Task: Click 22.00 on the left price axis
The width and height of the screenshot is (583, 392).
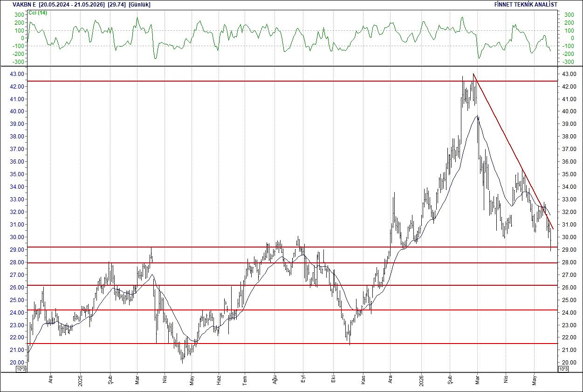Action: (17, 337)
